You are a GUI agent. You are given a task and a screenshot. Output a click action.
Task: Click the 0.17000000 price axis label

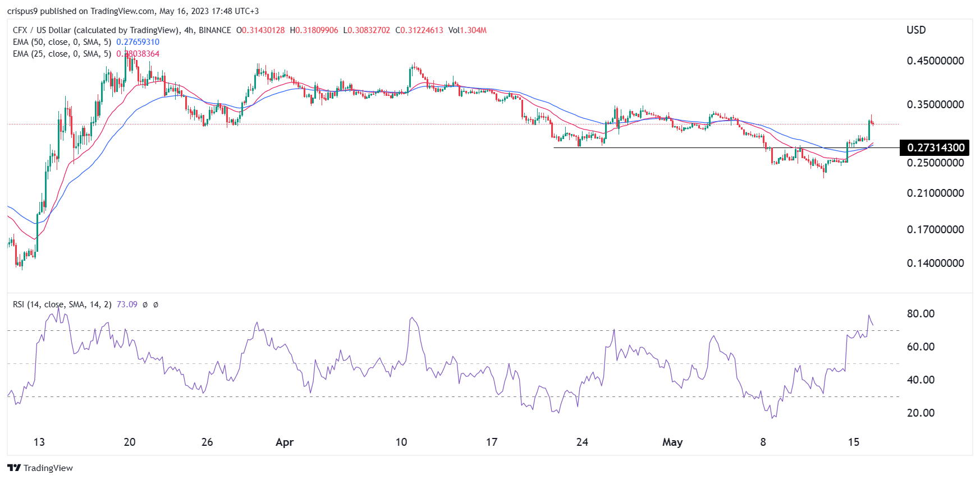[x=936, y=229]
